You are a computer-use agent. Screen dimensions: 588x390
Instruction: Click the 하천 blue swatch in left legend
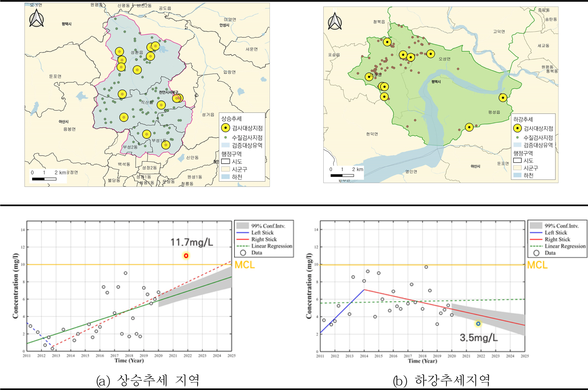click(226, 177)
